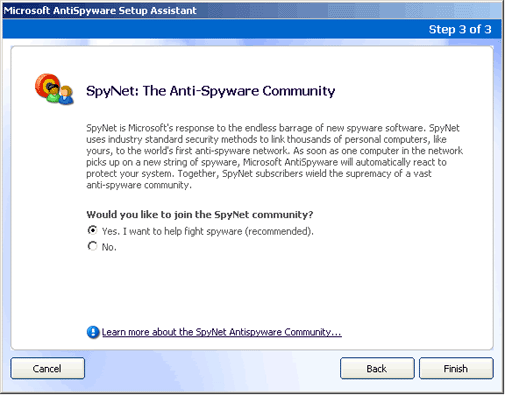Open Learn more about the SpyNet Antispyware Community link
Screen dimensions: 505x395
[222, 332]
